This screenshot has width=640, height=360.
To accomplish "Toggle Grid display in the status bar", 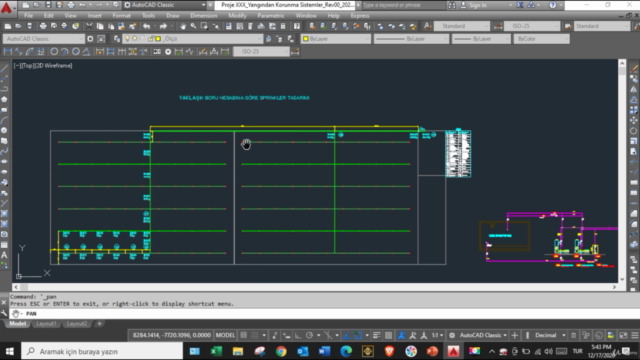I will (x=244, y=335).
